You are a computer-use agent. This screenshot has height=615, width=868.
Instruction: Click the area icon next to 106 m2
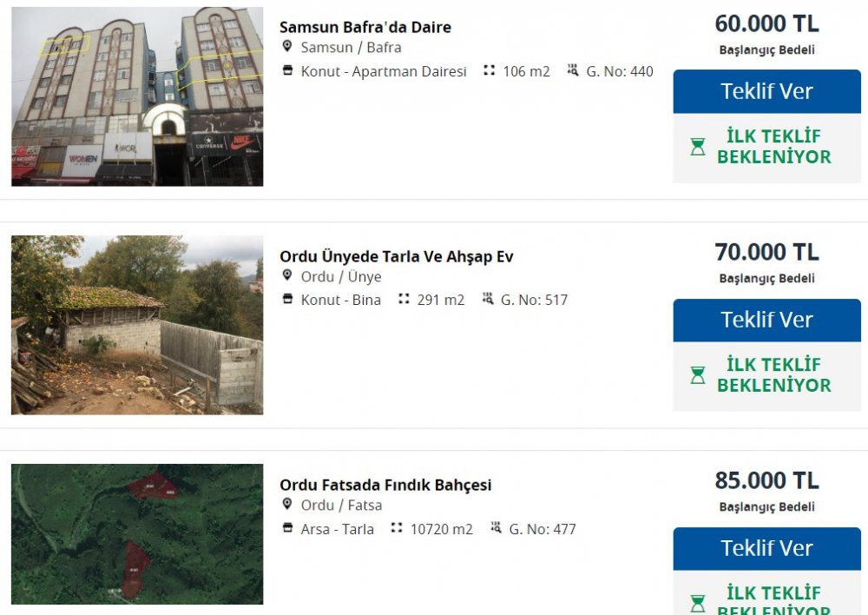coord(488,71)
